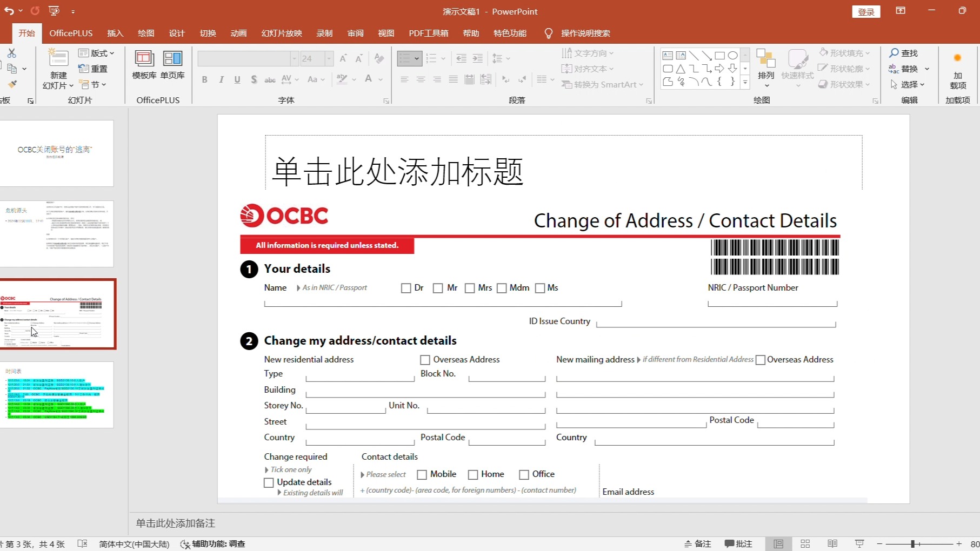This screenshot has height=551, width=980.
Task: Tick the Mobile contact checkbox
Action: click(x=422, y=474)
